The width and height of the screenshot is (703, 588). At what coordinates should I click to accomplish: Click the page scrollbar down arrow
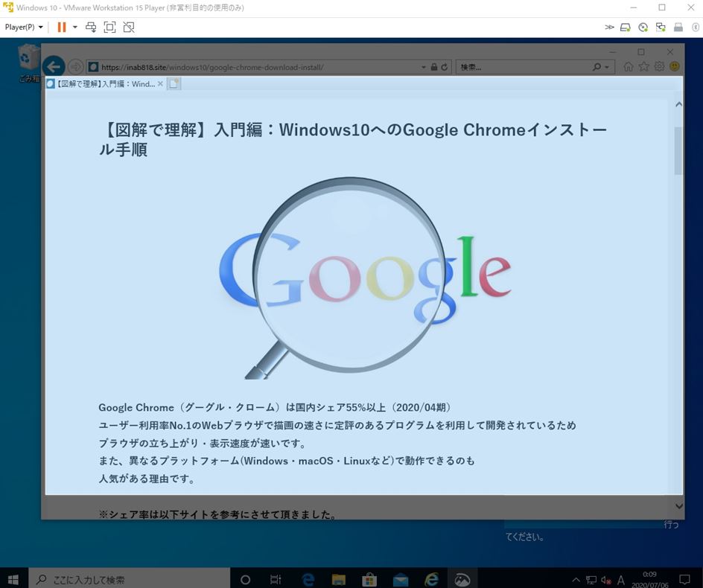[x=678, y=506]
